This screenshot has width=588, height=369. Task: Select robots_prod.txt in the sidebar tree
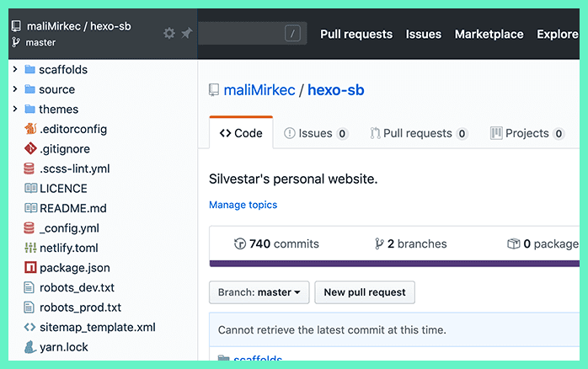80,307
